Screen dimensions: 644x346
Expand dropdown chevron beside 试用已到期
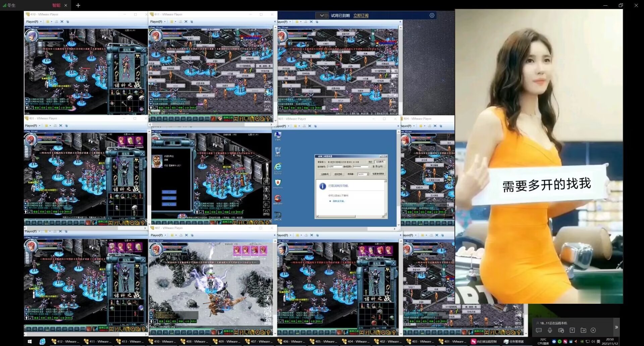pos(322,15)
